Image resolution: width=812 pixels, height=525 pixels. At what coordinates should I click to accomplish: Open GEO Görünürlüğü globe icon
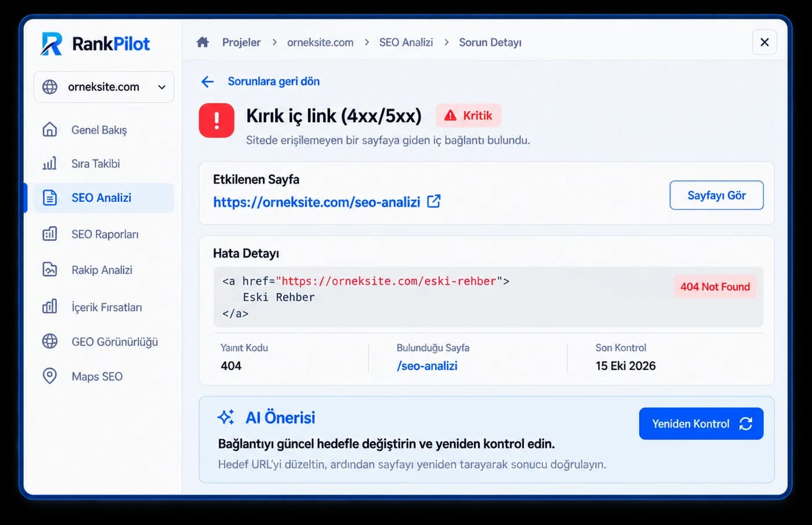(x=50, y=341)
